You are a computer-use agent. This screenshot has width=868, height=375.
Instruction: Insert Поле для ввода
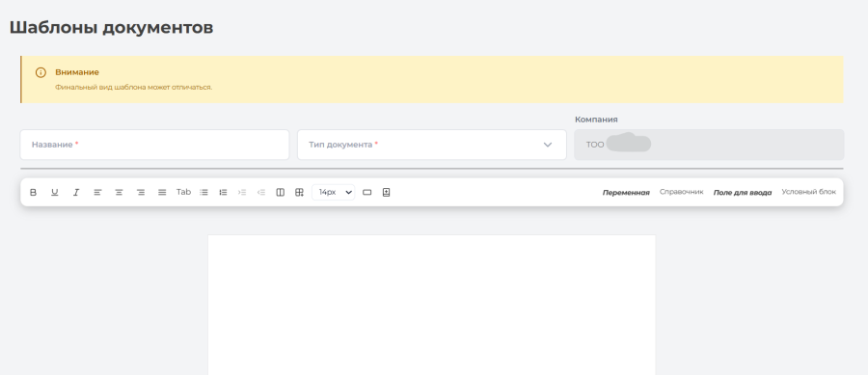click(x=743, y=193)
